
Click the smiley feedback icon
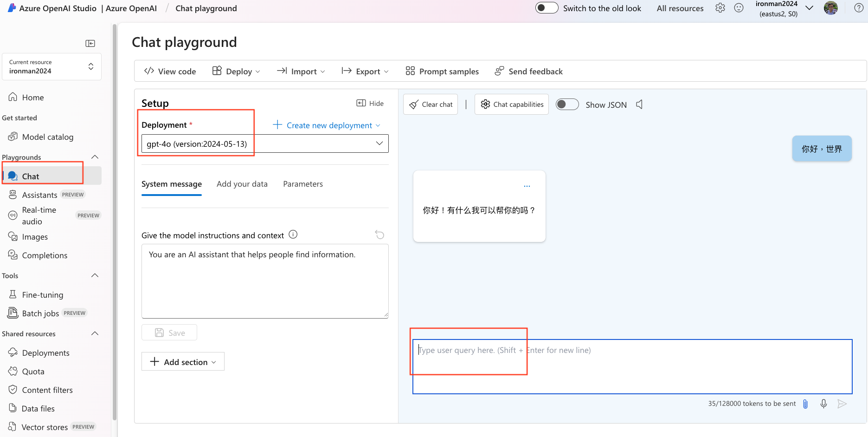coord(739,8)
